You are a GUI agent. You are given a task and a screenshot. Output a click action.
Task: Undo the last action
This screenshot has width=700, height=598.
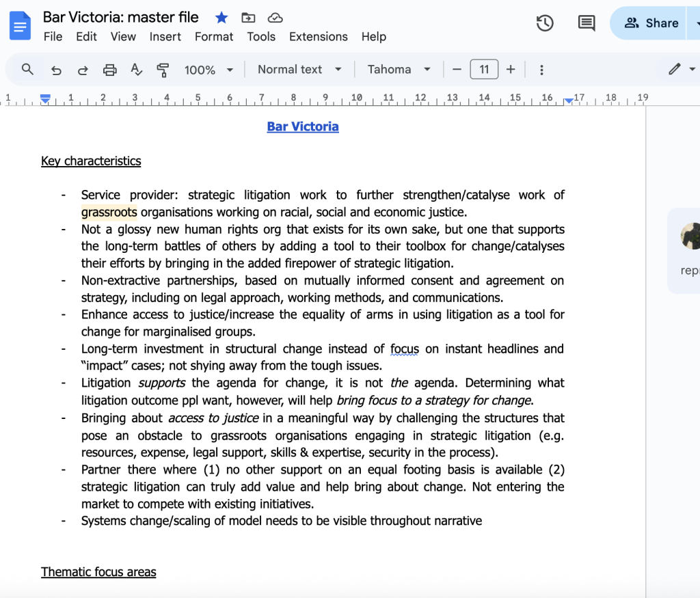pos(56,70)
